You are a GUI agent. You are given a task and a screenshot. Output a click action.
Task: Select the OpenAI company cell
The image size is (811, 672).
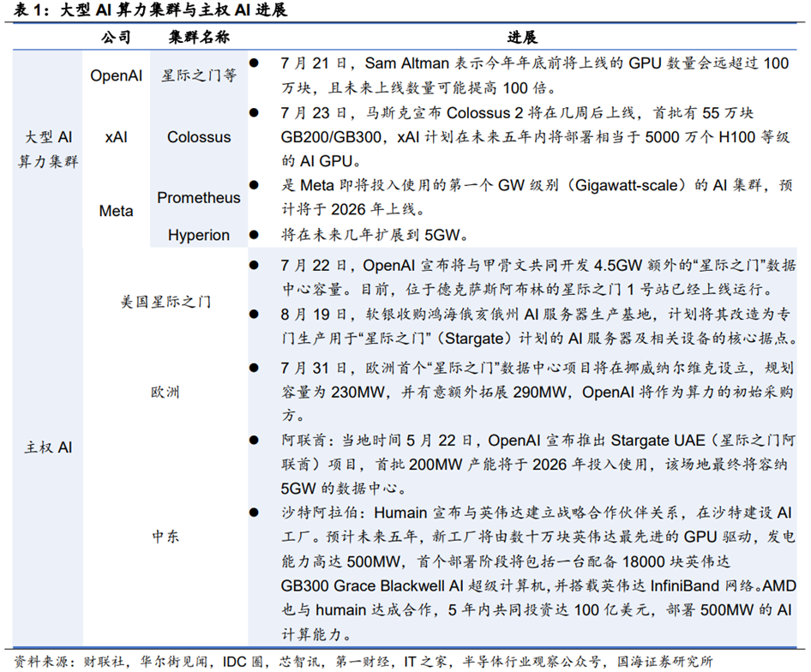pos(116,75)
